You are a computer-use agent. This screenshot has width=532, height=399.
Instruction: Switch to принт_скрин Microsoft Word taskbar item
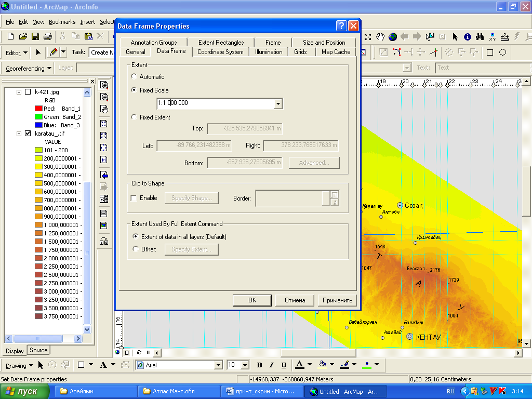(x=261, y=391)
